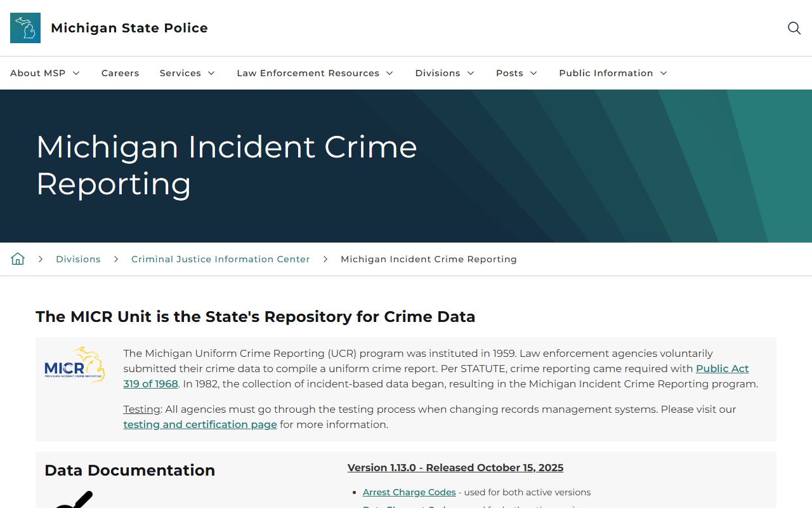Click the Data Documentation heading
This screenshot has height=508, width=812.
click(x=130, y=470)
